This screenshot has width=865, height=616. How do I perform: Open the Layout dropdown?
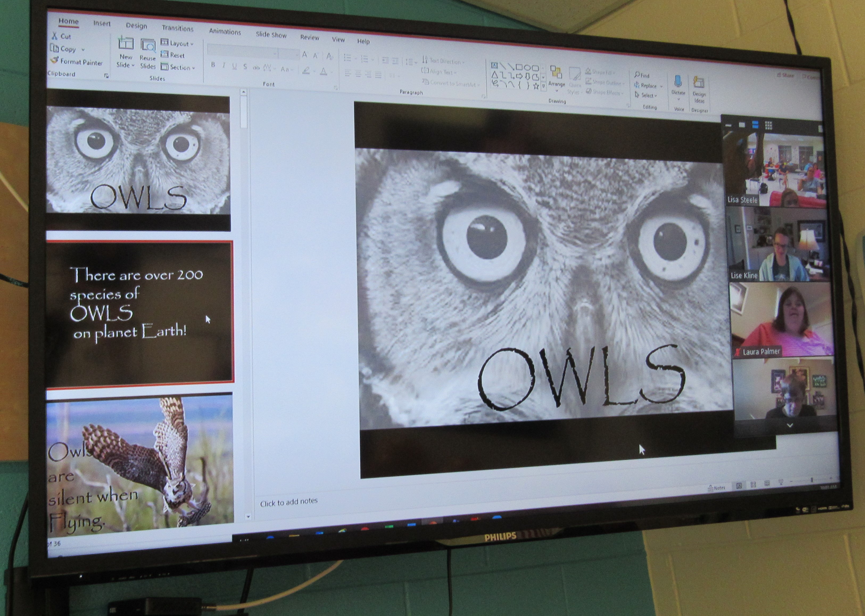[x=177, y=43]
